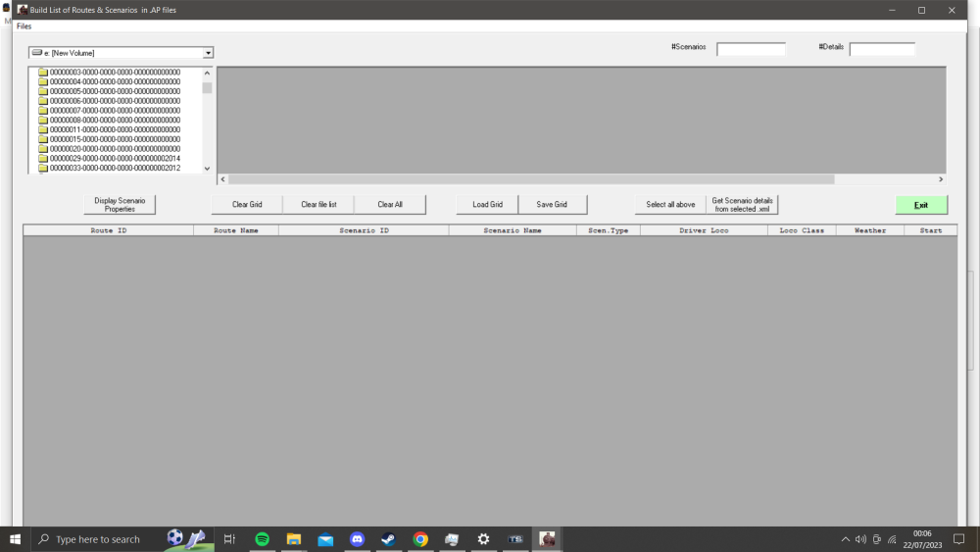Open File Explorer from the taskbar

[294, 539]
